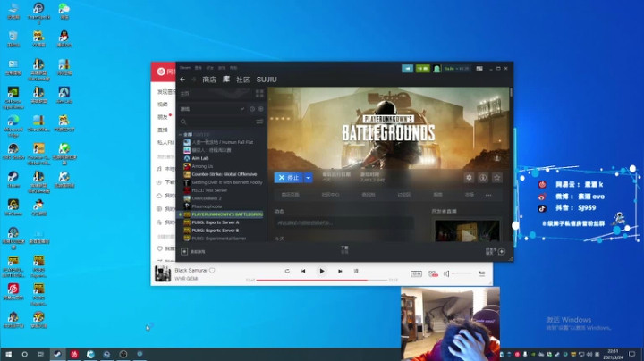Like Black Samurai with heart icon
Image resolution: width=644 pixels, height=361 pixels.
tap(212, 271)
